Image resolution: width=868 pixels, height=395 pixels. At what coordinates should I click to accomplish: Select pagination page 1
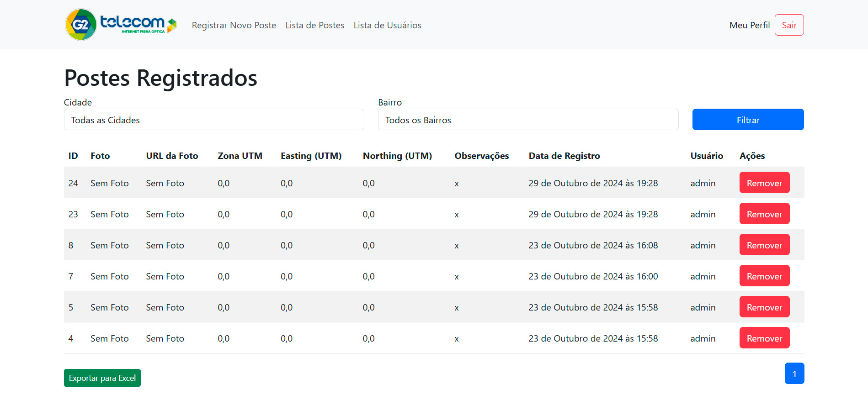tap(794, 374)
